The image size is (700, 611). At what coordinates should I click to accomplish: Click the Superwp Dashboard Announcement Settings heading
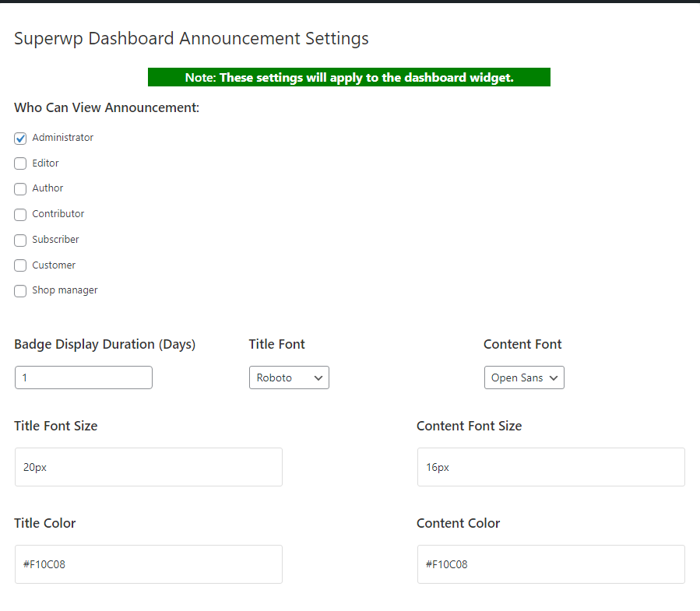click(x=191, y=38)
